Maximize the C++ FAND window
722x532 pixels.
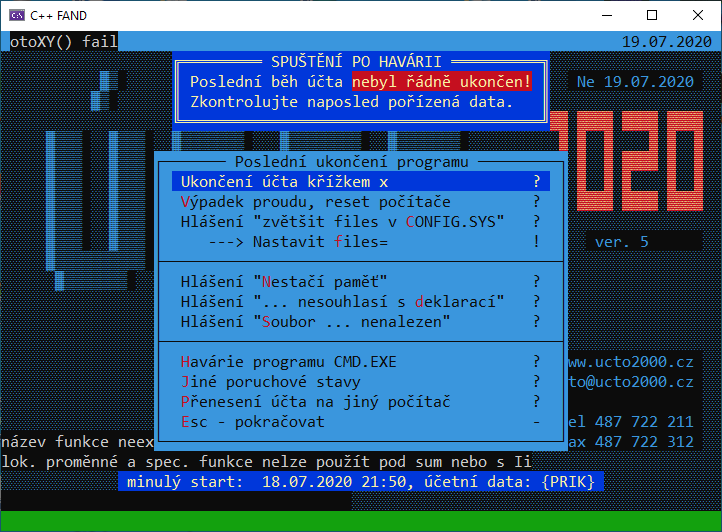point(651,15)
